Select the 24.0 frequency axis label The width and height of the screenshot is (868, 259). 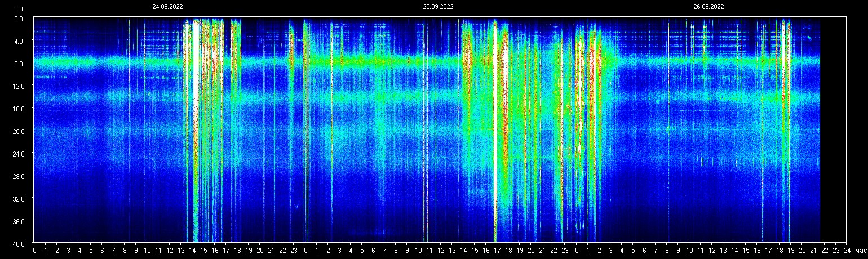17,154
